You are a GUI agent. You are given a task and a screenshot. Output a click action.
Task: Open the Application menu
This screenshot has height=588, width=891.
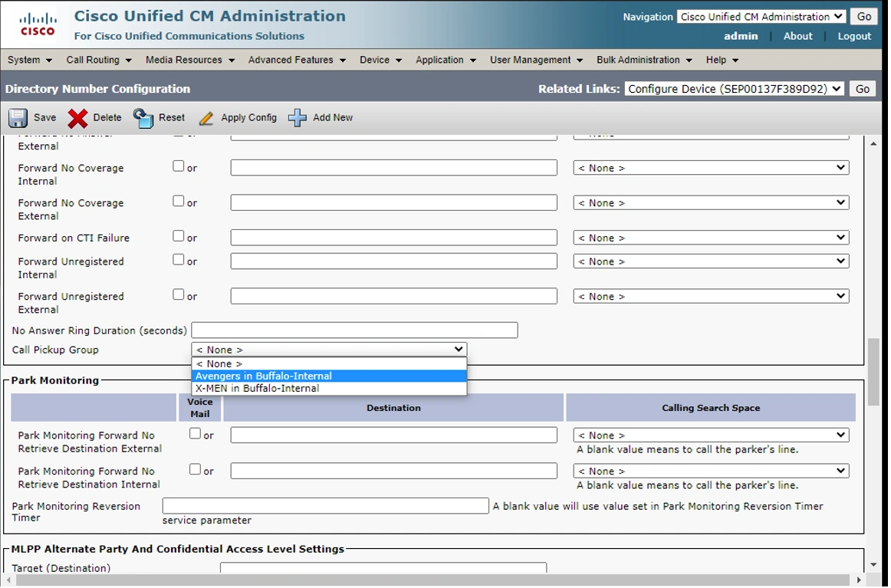pyautogui.click(x=446, y=60)
